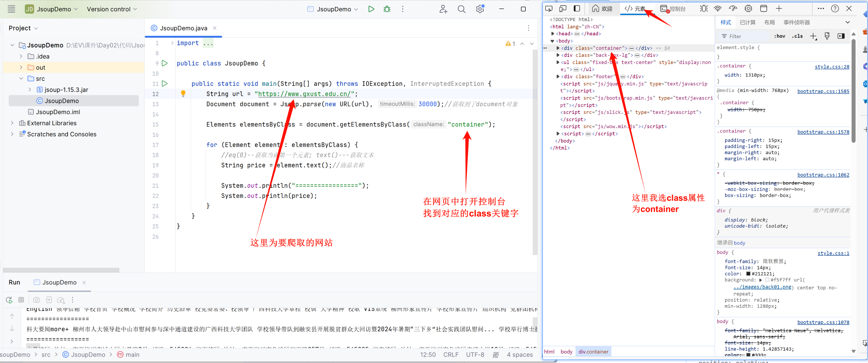Open the Version control dropdown
The image size is (868, 363).
112,9
